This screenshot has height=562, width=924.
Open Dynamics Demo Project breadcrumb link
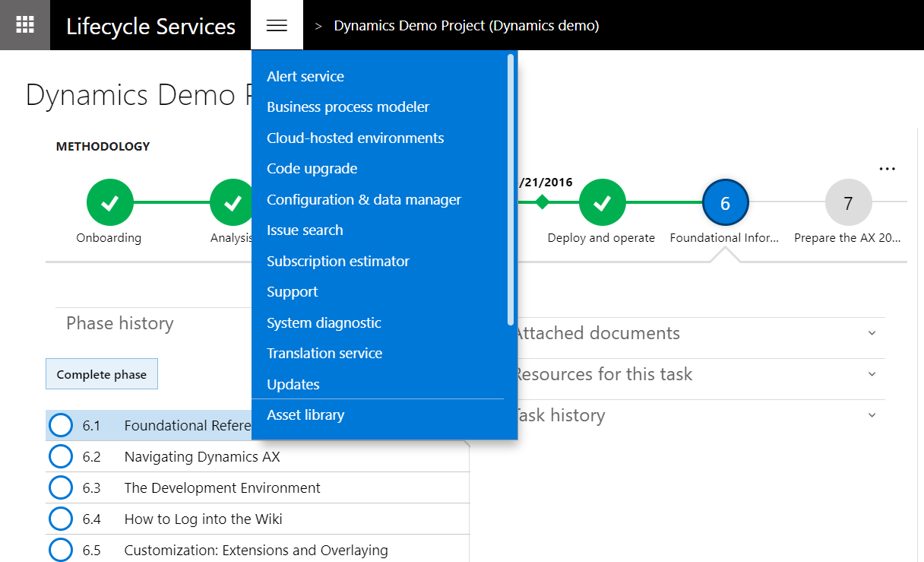tap(467, 26)
